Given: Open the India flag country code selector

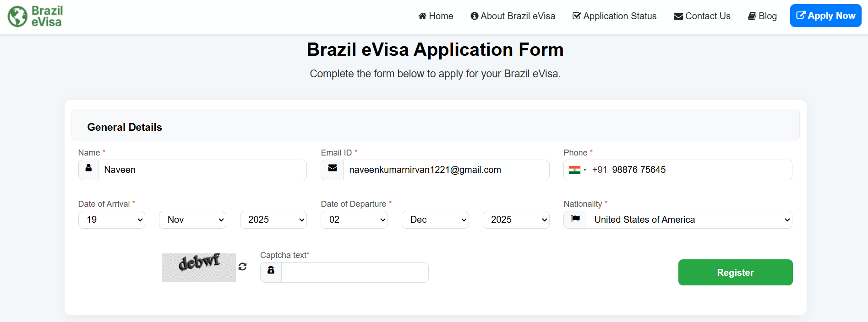Looking at the screenshot, I should (577, 170).
